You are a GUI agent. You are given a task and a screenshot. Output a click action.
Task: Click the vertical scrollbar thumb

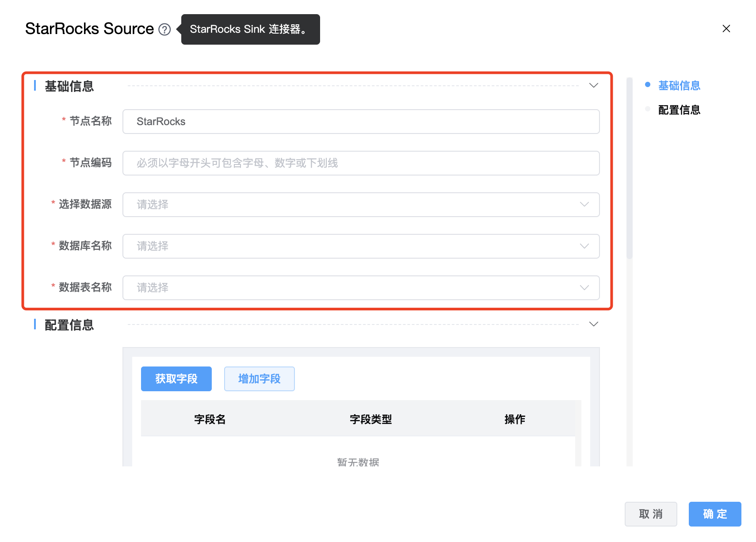(x=630, y=168)
